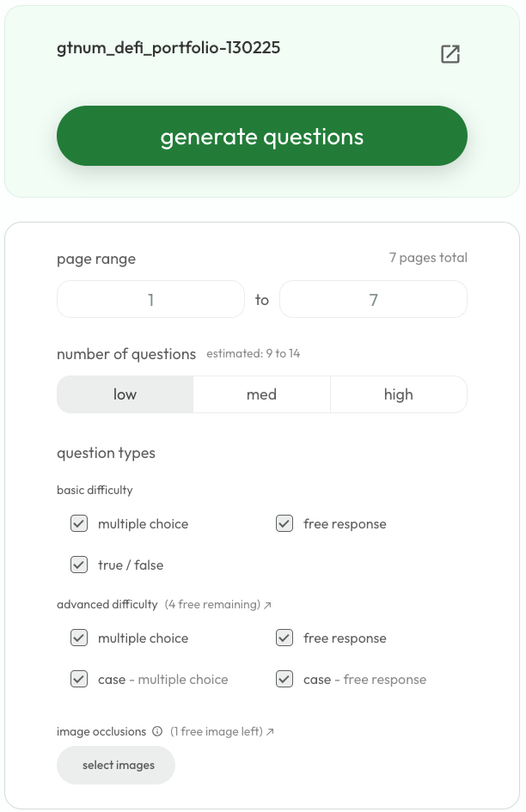Viewport: 526px width, 812px height.
Task: Select the low question count option
Action: pyautogui.click(x=125, y=394)
